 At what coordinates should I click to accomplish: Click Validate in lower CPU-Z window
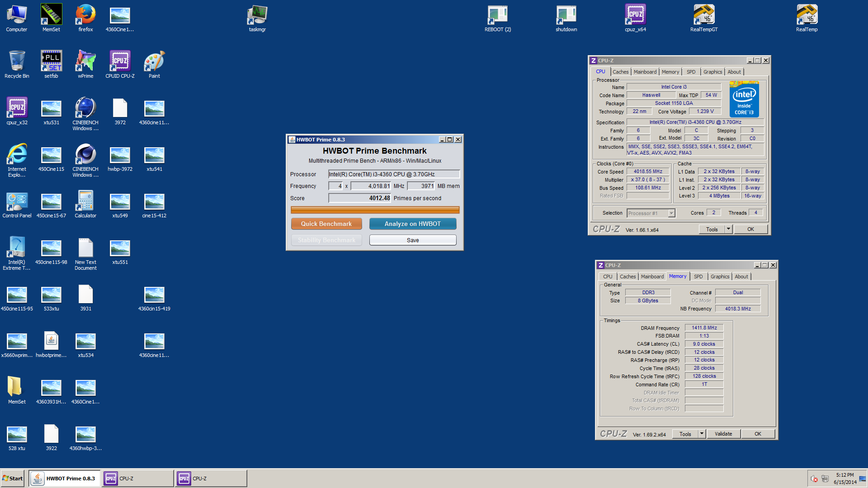(x=723, y=434)
